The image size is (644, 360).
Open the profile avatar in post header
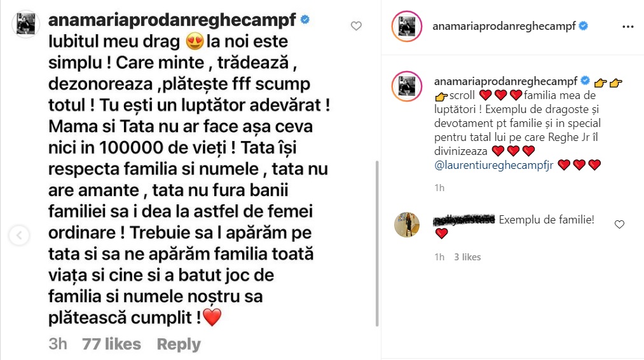coord(405,27)
